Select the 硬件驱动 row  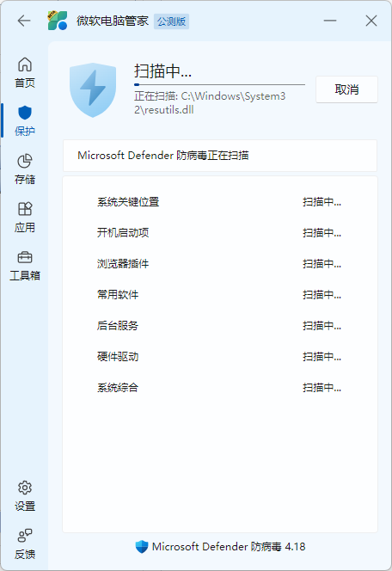(x=220, y=357)
